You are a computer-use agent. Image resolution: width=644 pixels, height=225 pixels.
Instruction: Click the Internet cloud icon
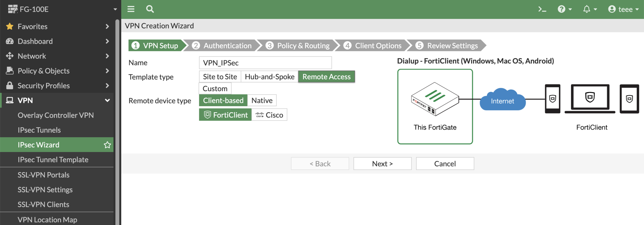pyautogui.click(x=502, y=100)
